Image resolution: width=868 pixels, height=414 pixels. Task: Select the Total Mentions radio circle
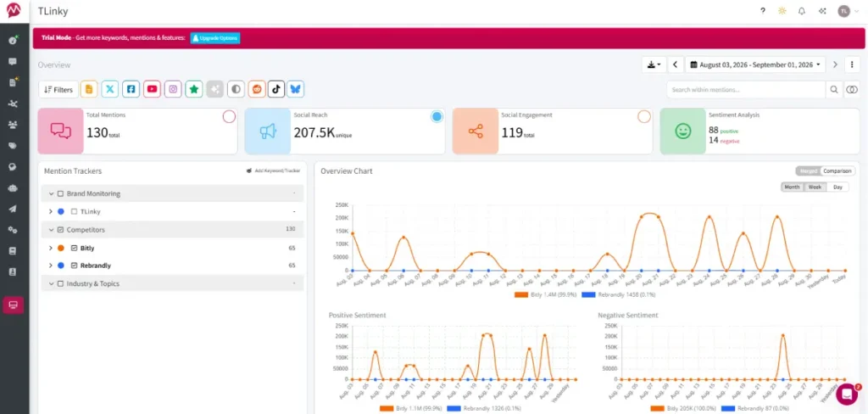(x=229, y=116)
